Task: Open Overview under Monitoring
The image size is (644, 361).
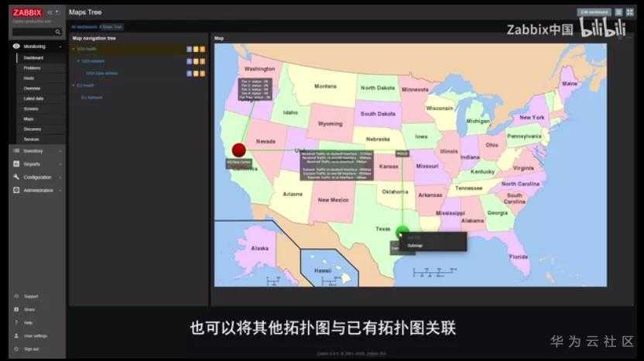Action: [32, 88]
